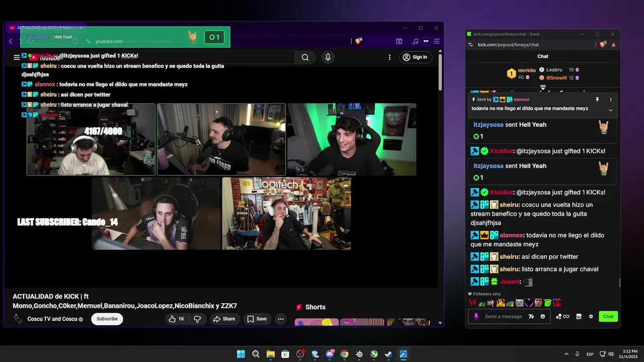
Task: Click the Coscu channel avatar
Action: point(18,319)
